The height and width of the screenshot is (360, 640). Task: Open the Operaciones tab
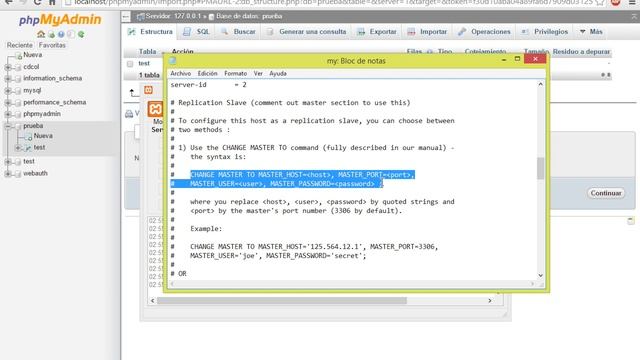click(x=484, y=32)
